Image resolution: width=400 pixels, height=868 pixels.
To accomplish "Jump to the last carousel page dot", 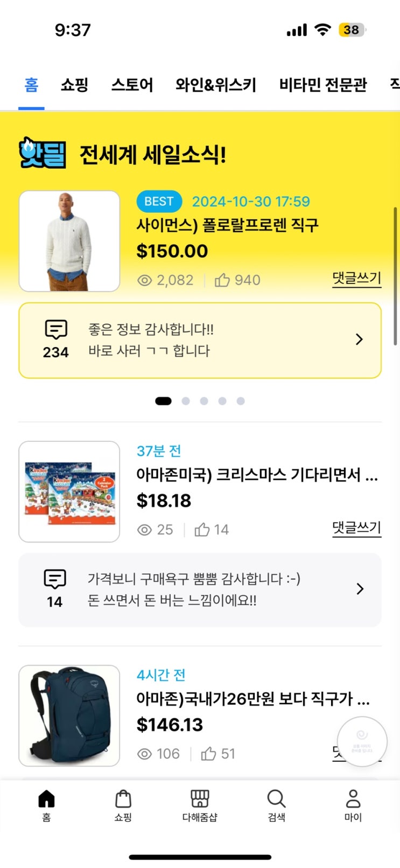I will [241, 401].
